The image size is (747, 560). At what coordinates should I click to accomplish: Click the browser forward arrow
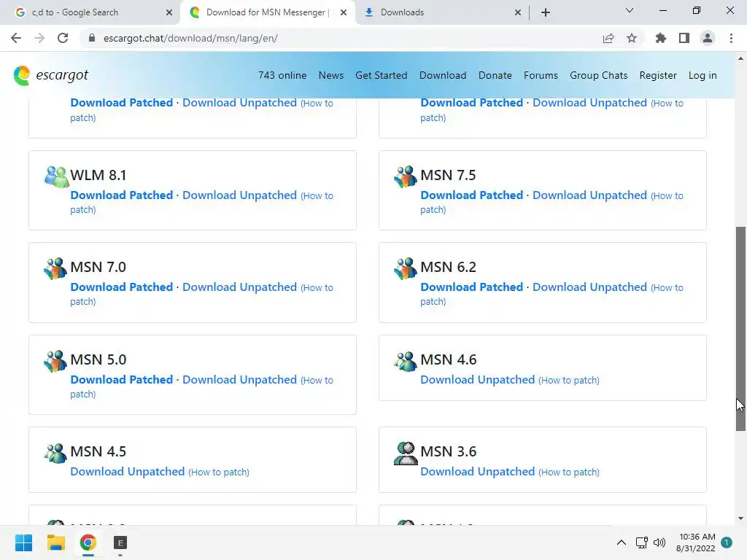coord(39,38)
